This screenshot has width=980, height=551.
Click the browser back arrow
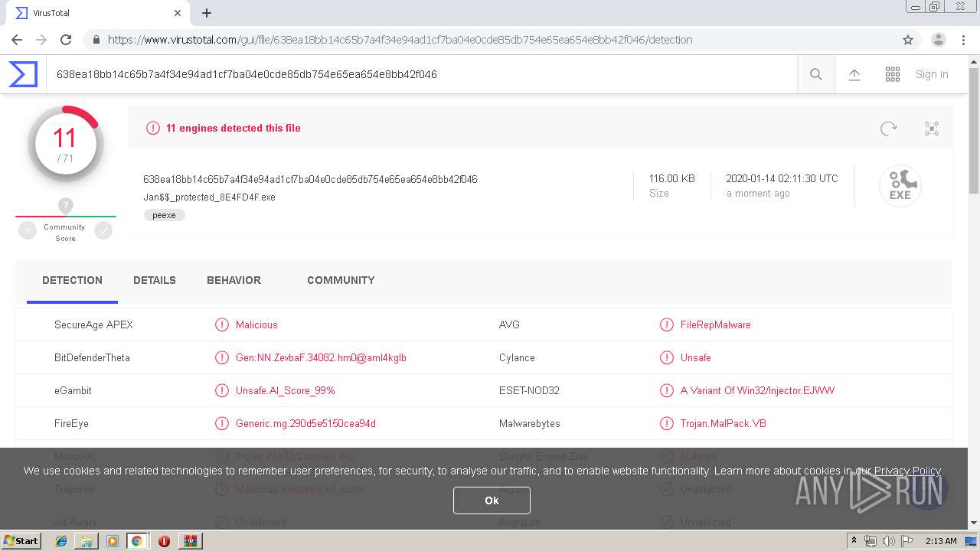coord(17,40)
